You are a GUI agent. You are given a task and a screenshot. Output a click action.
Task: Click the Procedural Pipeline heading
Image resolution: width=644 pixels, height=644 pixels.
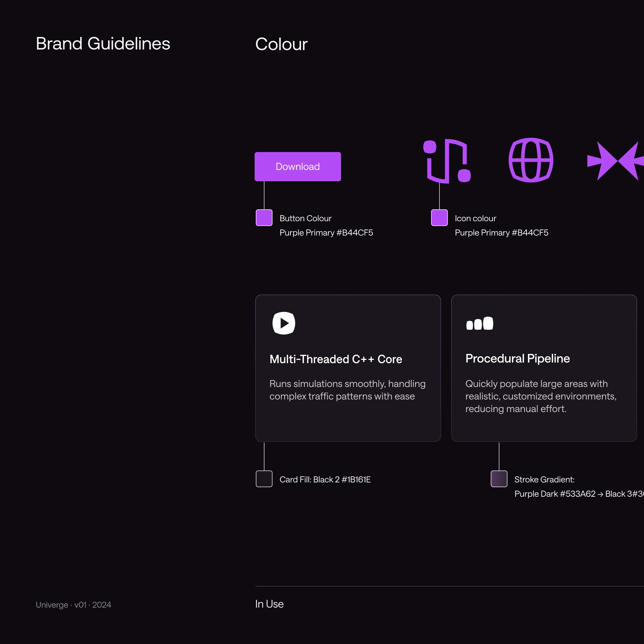pos(517,358)
